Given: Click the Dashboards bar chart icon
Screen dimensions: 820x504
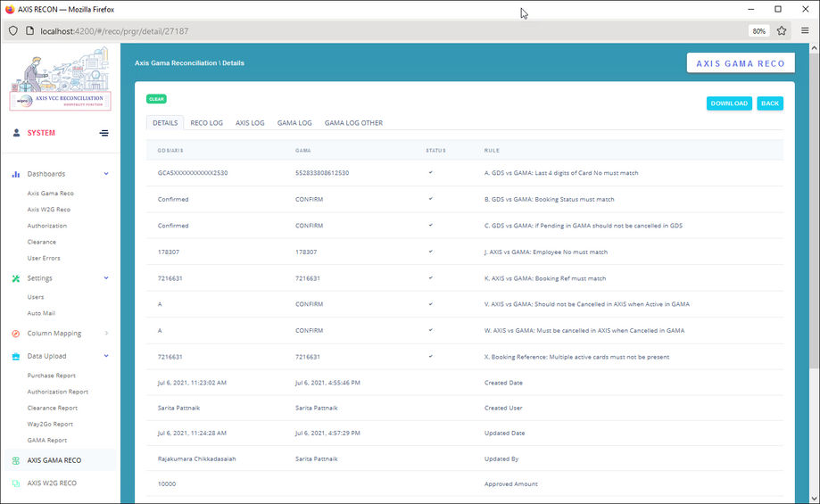Looking at the screenshot, I should point(16,174).
